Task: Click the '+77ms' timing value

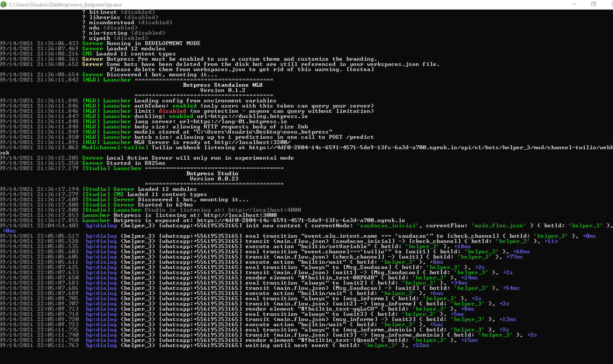Action: tap(514, 257)
